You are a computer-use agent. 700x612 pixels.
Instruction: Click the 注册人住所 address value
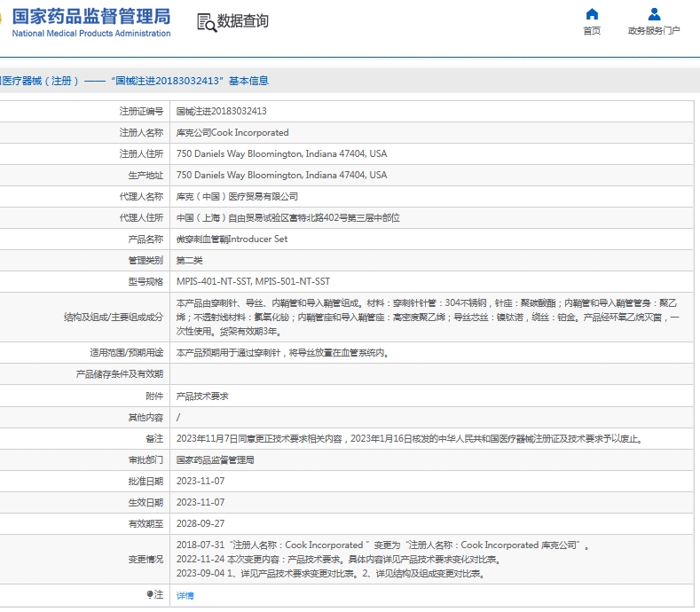[282, 154]
